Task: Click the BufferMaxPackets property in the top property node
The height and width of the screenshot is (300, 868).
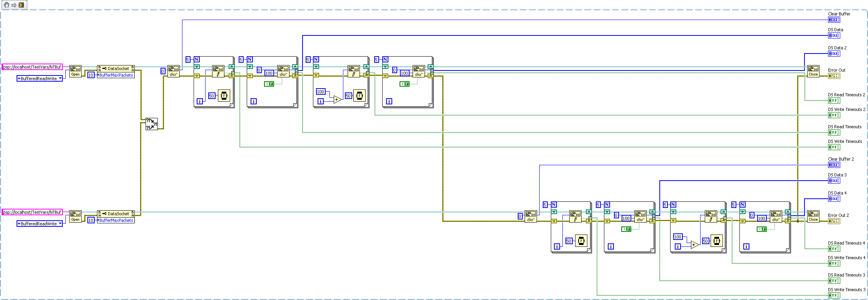Action: coord(116,75)
